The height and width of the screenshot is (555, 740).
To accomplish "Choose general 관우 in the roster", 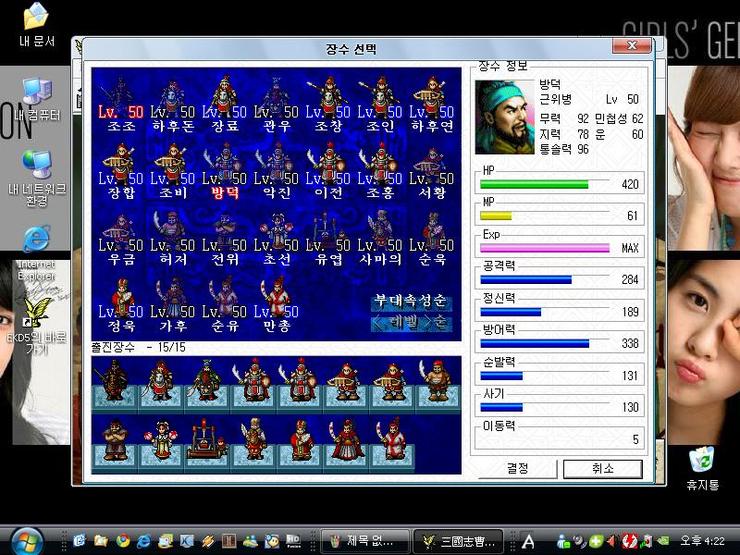I will [x=277, y=104].
